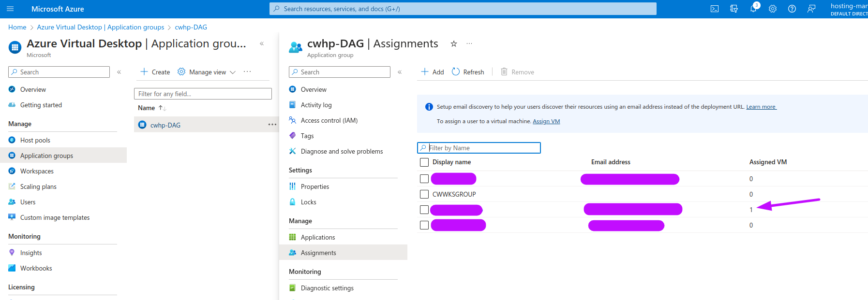Open account menu hosting-mar at top right
Viewport: 868px width, 300px height.
[849, 9]
